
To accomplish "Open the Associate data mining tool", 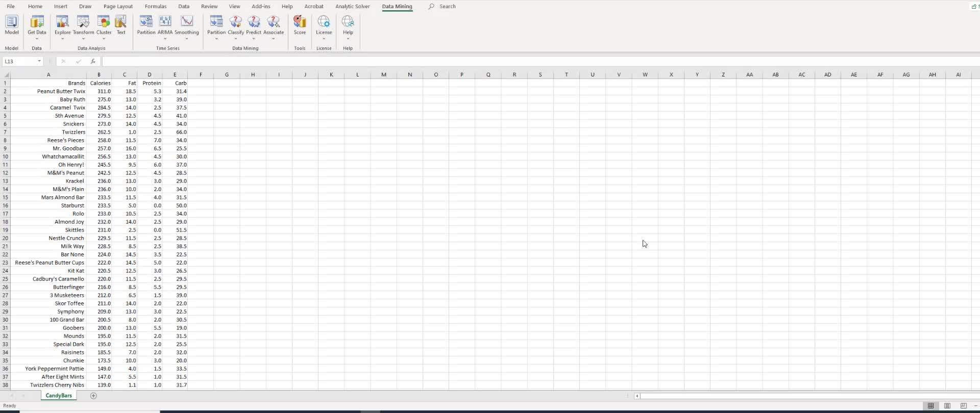I will coord(274,27).
